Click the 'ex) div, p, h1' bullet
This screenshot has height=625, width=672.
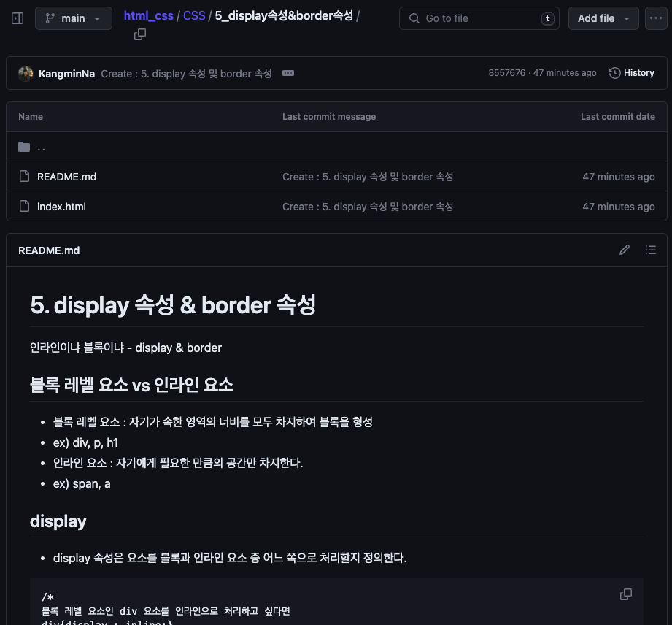click(85, 442)
